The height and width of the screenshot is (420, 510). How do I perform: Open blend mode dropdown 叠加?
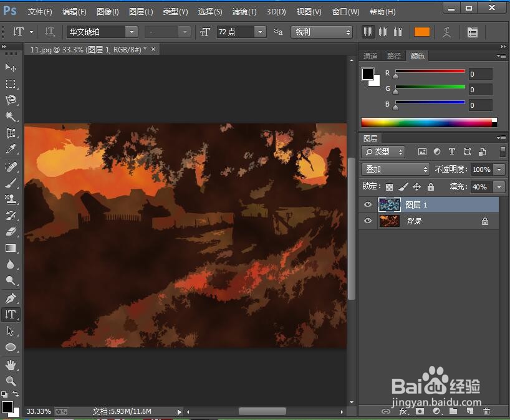395,169
